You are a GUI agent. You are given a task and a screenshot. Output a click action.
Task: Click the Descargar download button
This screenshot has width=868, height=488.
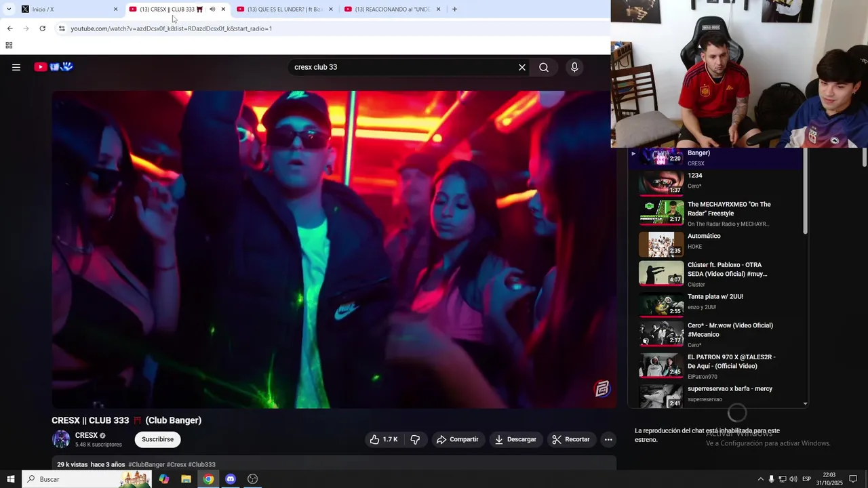[x=516, y=439]
